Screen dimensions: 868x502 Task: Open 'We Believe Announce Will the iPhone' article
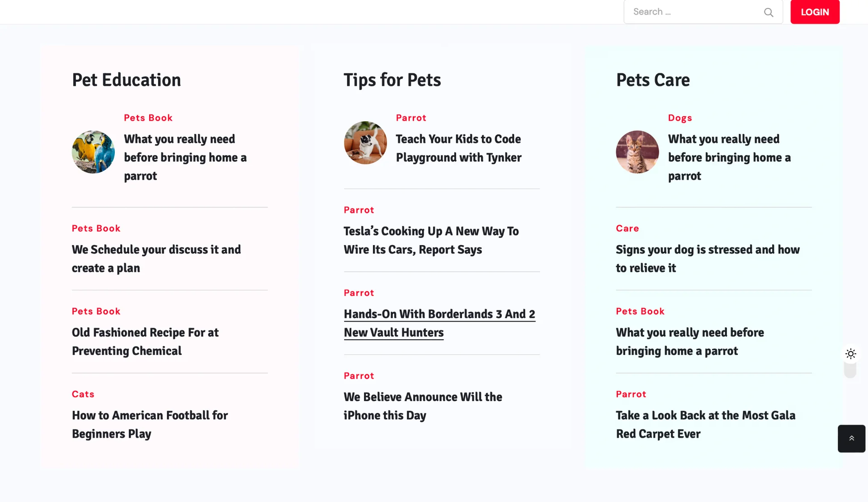pos(423,406)
